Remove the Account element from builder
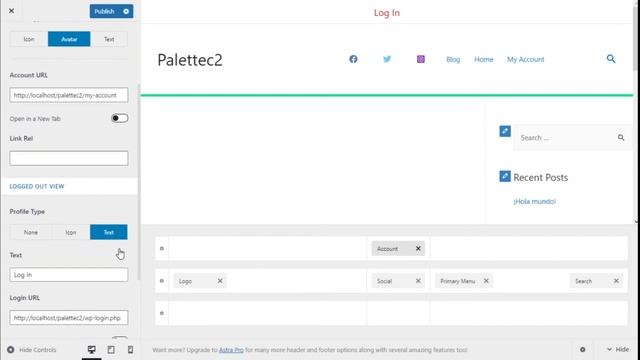The width and height of the screenshot is (640, 360). pos(418,249)
